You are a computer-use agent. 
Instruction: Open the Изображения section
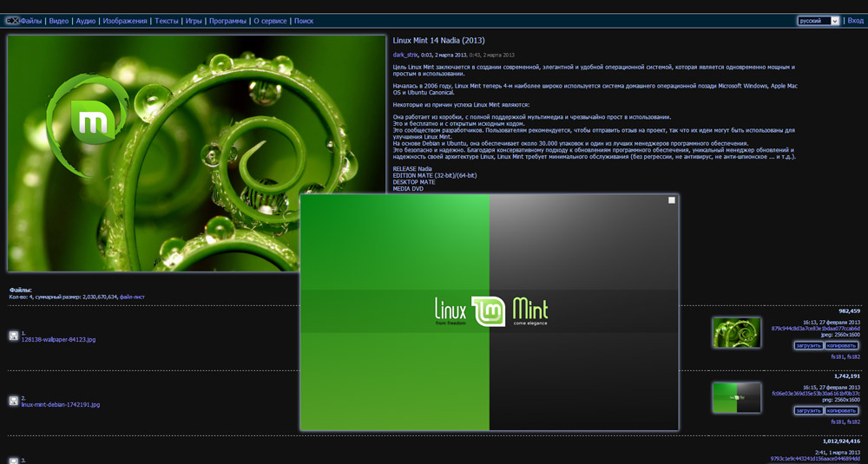(x=125, y=21)
